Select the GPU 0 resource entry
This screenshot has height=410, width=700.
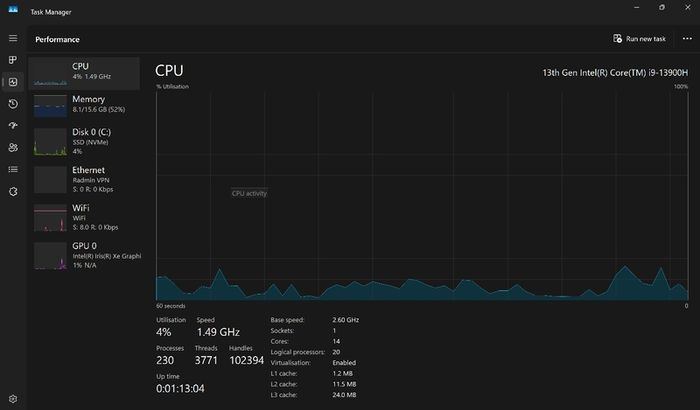click(x=85, y=255)
